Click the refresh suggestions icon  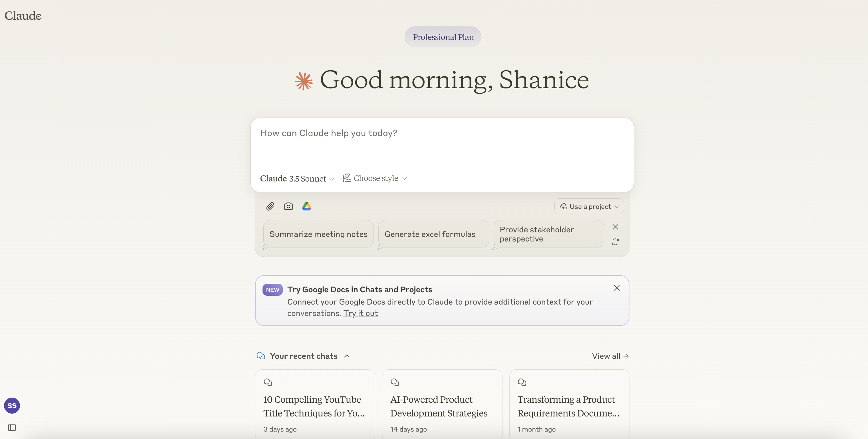(615, 242)
